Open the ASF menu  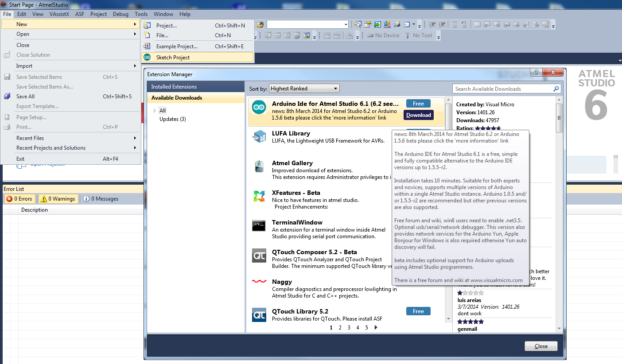[x=80, y=14]
